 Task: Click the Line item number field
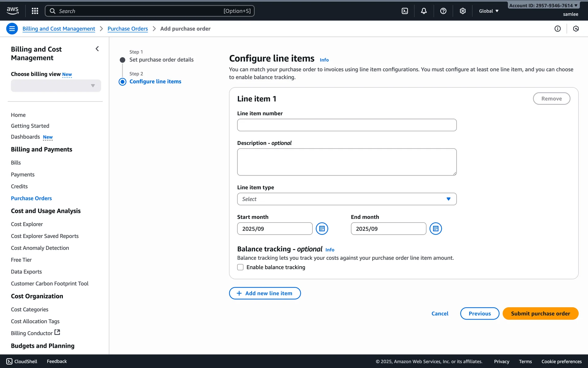pyautogui.click(x=347, y=125)
